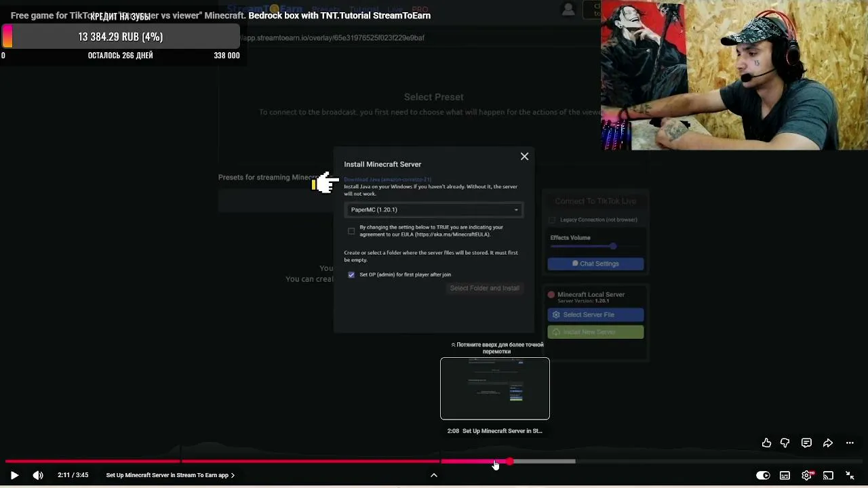Like the video with the thumbs-up icon
Viewport: 868px width, 488px height.
click(x=766, y=443)
